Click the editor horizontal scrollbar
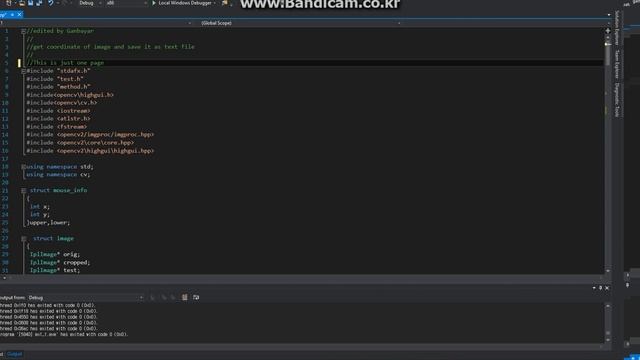Image resolution: width=640 pixels, height=360 pixels. 302,278
